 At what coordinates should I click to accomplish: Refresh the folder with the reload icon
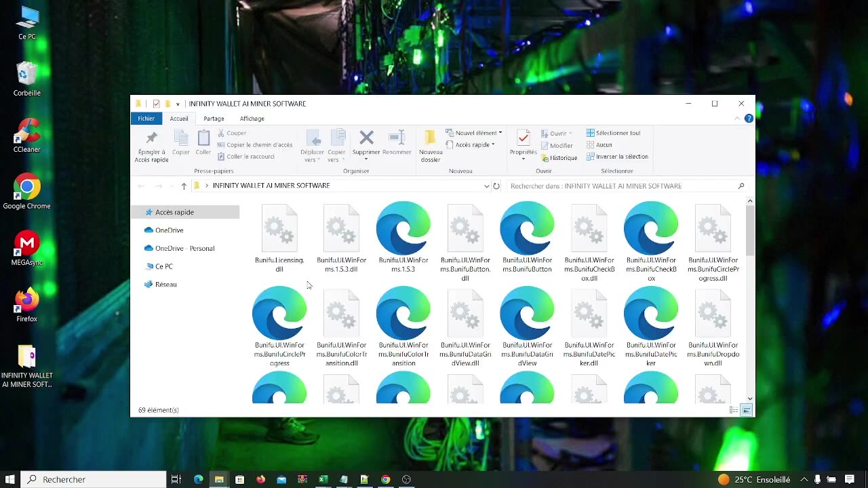(x=496, y=186)
